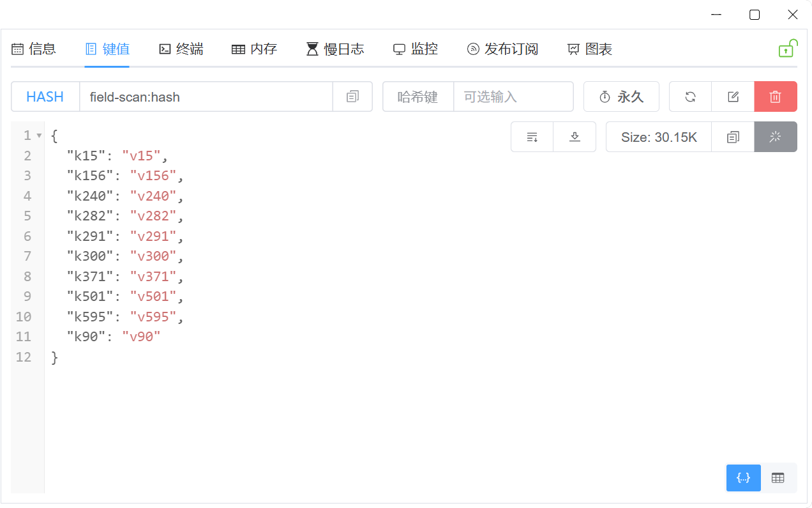Click the "k240": "v240" line
Image resolution: width=812 pixels, height=508 pixels.
(x=124, y=196)
